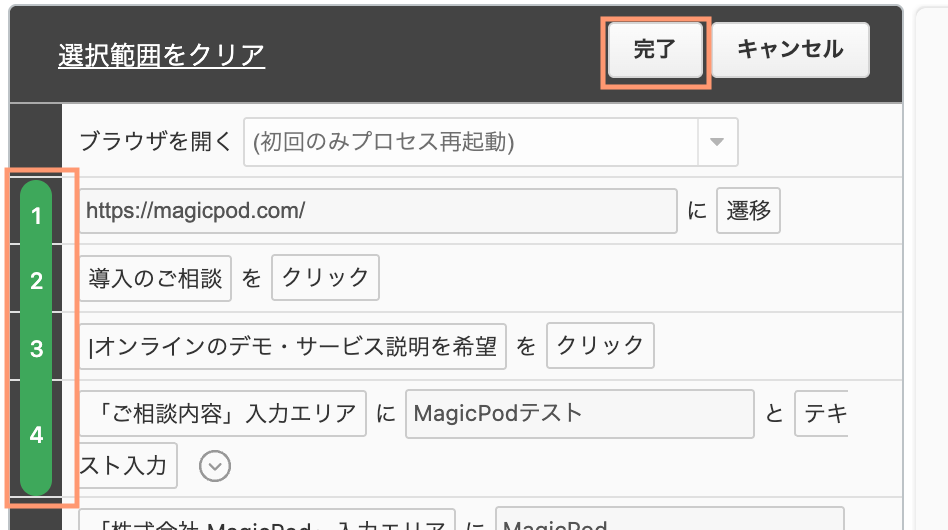
Task: Click the MagicPodテスト text field
Action: click(x=578, y=413)
